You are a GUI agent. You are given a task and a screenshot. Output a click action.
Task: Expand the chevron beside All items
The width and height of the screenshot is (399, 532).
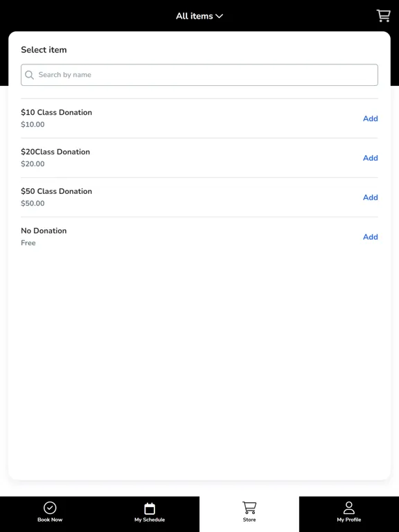click(220, 17)
